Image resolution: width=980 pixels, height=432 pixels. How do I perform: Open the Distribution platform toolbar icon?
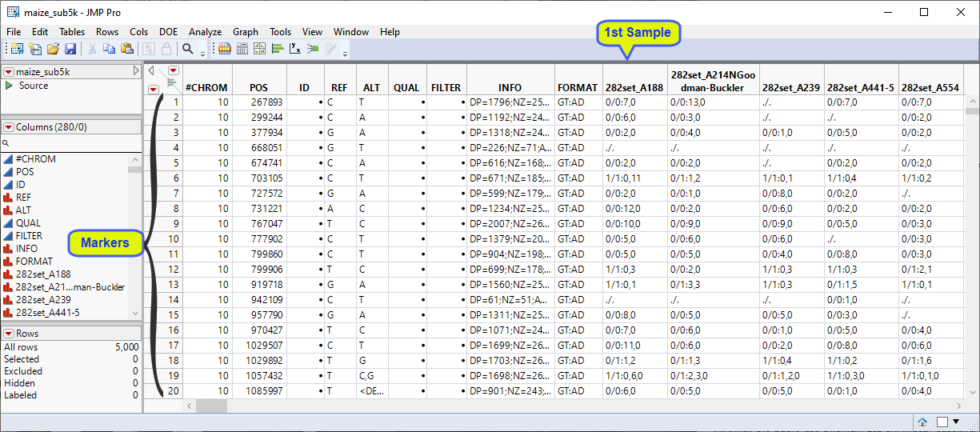[x=277, y=50]
